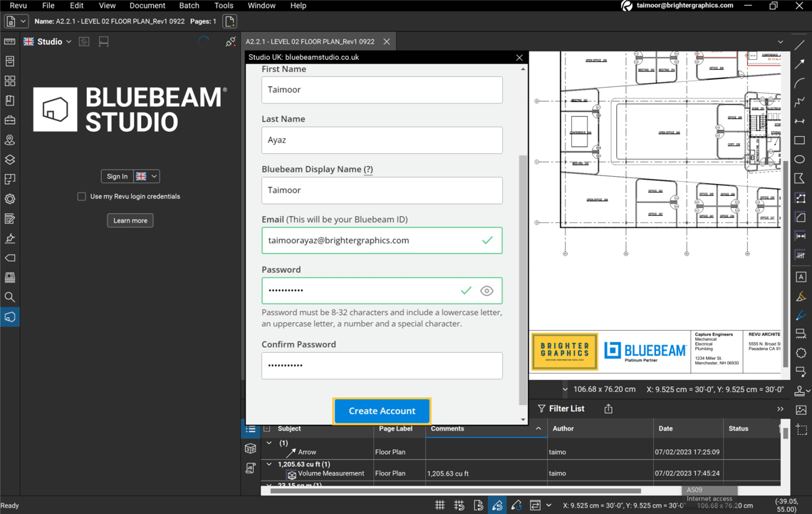Select the Rectangle markup tool
The height and width of the screenshot is (514, 812).
coord(800,140)
